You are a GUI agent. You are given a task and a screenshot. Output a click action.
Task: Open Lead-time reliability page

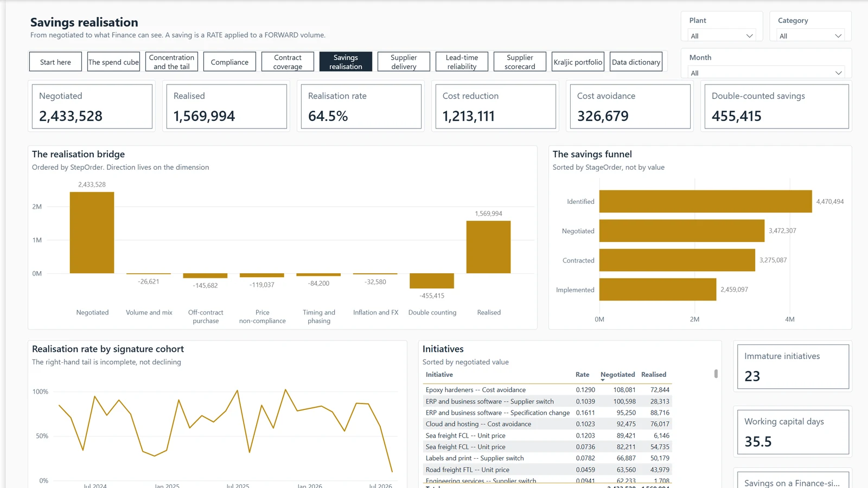pyautogui.click(x=462, y=62)
